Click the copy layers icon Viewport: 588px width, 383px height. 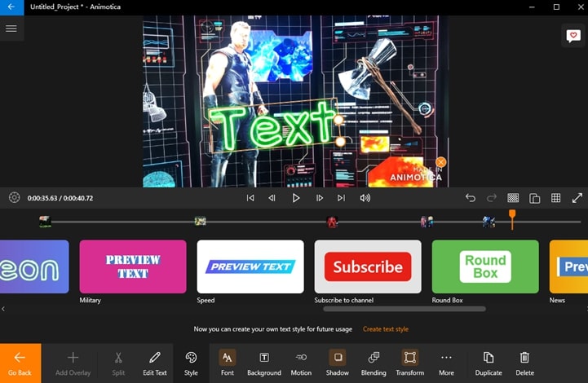[534, 198]
